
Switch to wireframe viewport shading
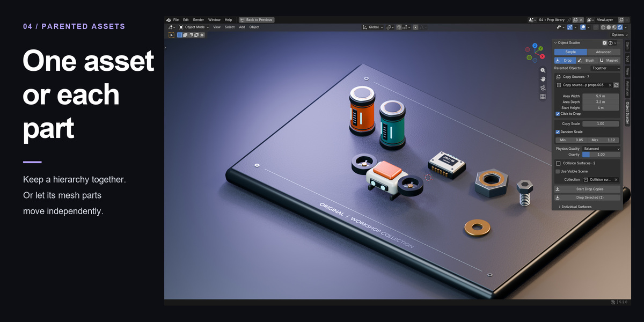[603, 27]
